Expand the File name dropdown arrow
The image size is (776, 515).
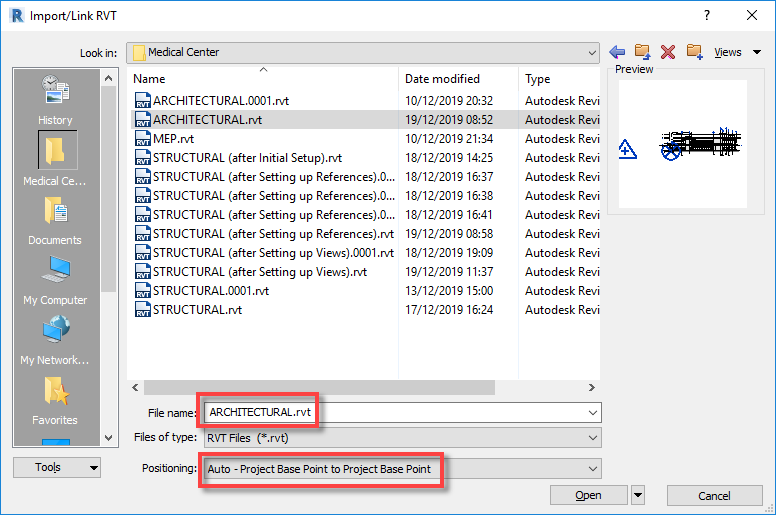click(x=593, y=413)
